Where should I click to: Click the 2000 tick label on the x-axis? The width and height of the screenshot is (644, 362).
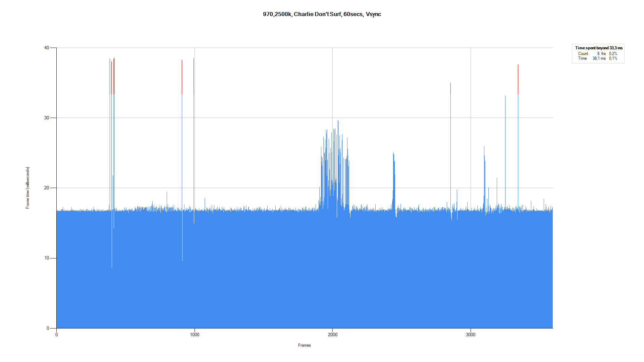tap(332, 335)
